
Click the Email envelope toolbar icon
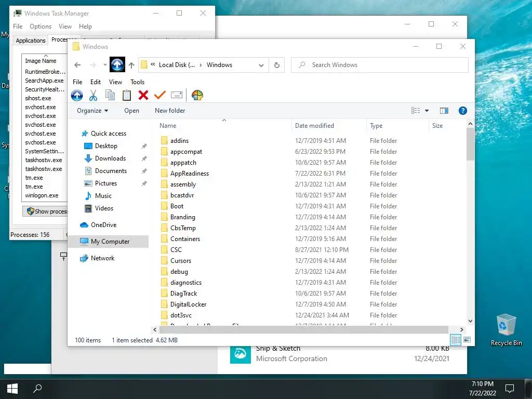[x=177, y=96]
